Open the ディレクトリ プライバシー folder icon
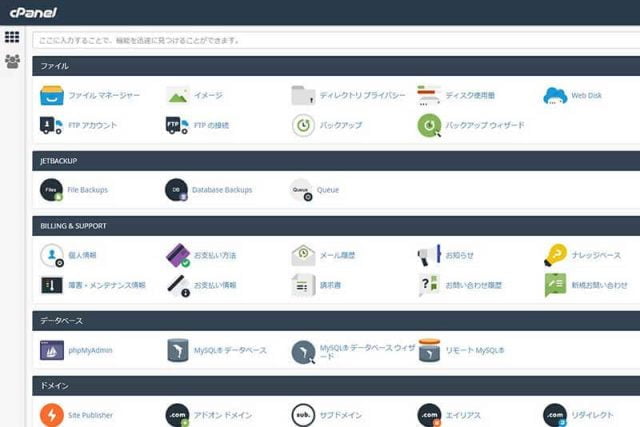Viewport: 640px width, 427px height. coord(303,96)
